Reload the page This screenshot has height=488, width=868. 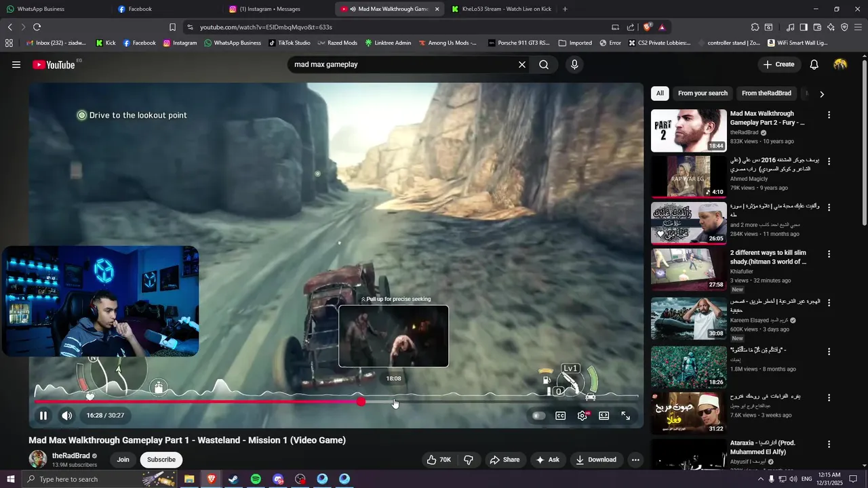click(37, 27)
